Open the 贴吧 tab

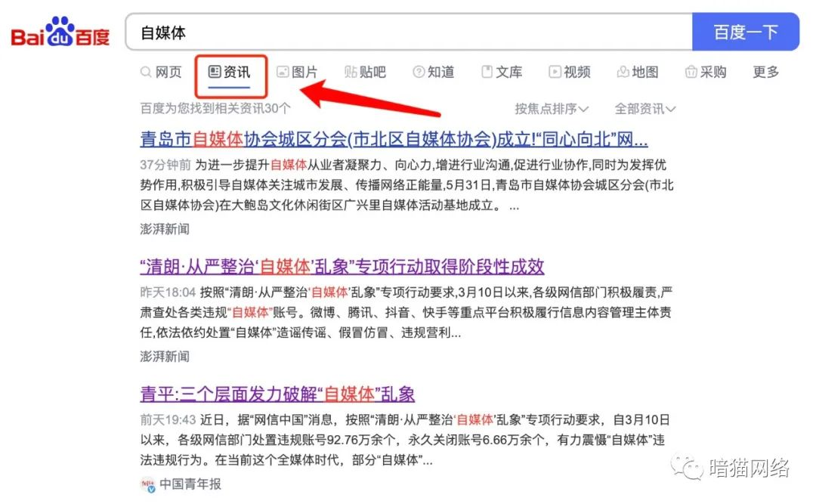366,72
